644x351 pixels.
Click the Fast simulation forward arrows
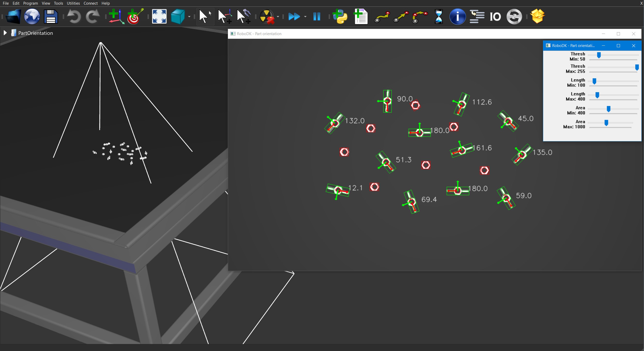[294, 17]
